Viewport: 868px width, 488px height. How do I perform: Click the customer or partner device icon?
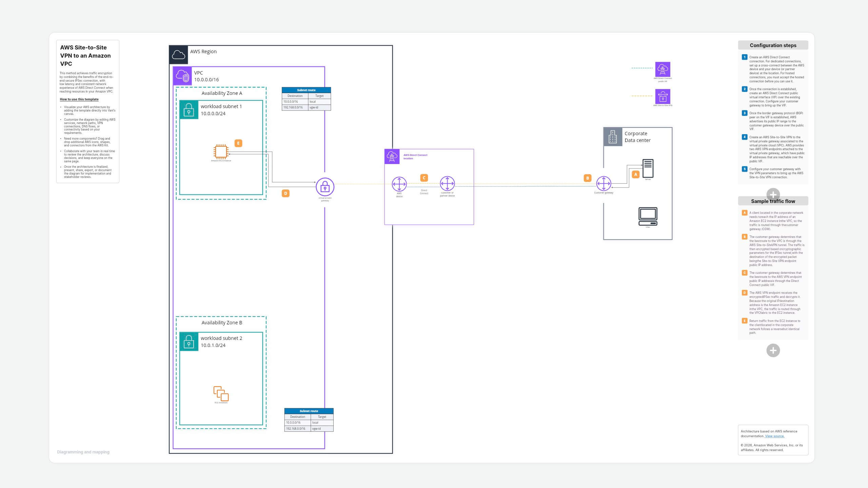coord(447,184)
